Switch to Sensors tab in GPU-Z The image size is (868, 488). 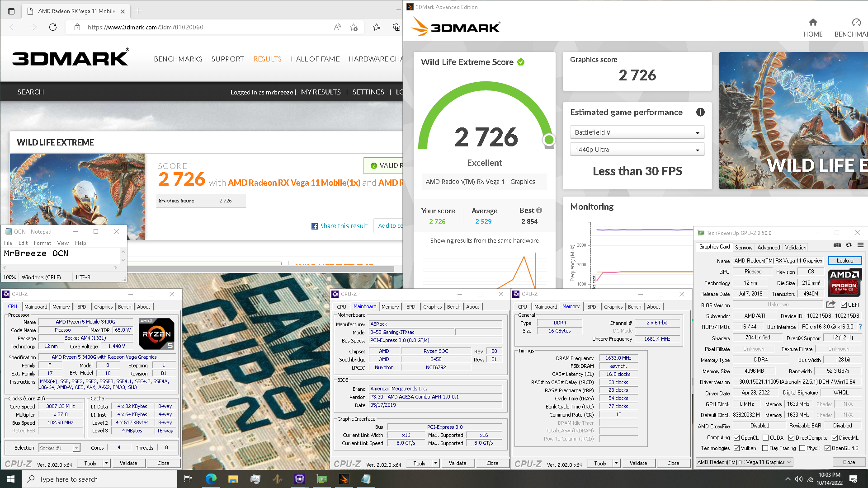pyautogui.click(x=743, y=247)
